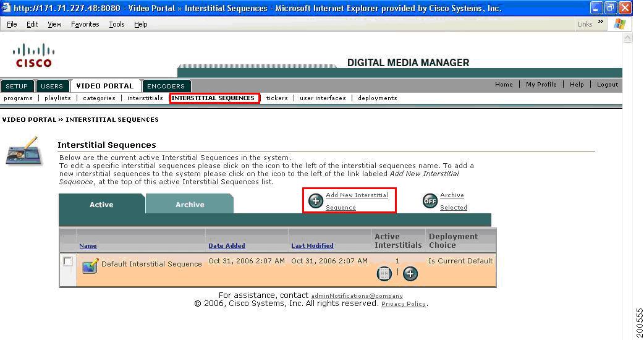This screenshot has width=644, height=340.
Task: Sort by the Date Added column header
Action: click(x=227, y=245)
